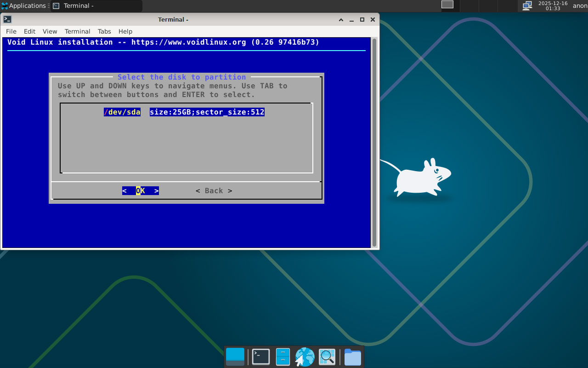This screenshot has width=588, height=368.
Task: Click the Show Desktop dock icon
Action: pos(235,356)
